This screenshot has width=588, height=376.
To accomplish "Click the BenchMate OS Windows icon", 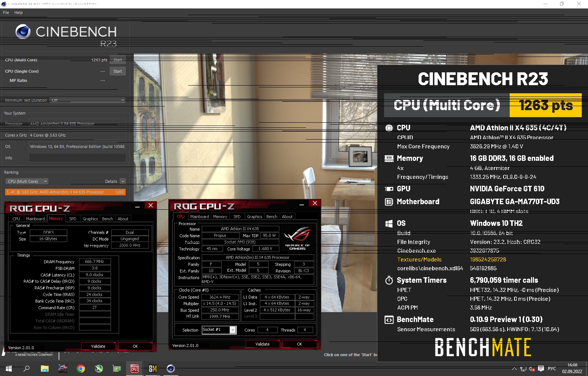I will pyautogui.click(x=389, y=223).
